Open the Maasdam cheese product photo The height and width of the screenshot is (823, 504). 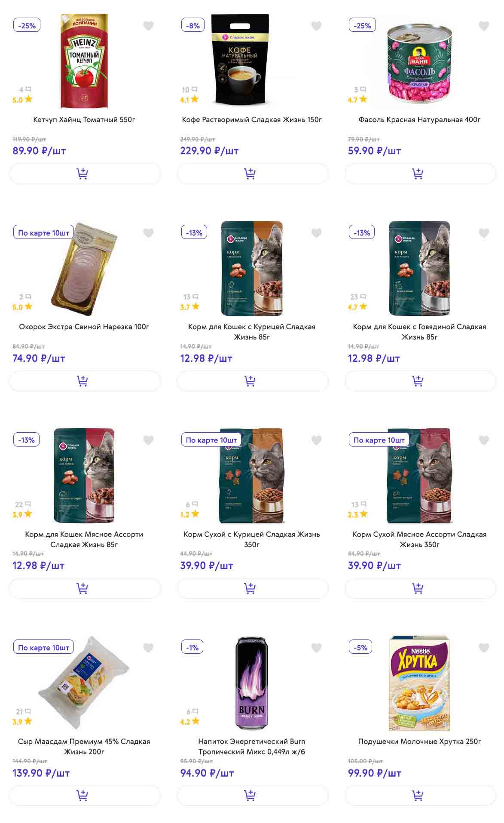84,682
